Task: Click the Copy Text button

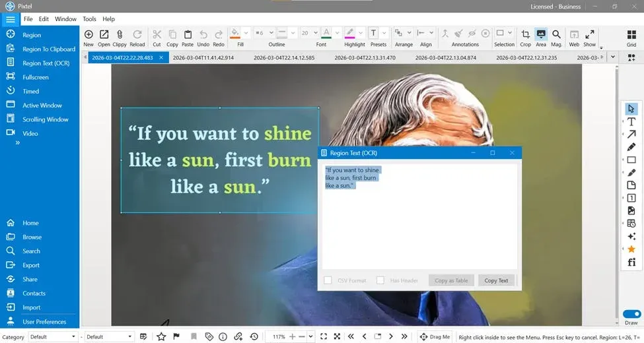Action: click(x=496, y=280)
